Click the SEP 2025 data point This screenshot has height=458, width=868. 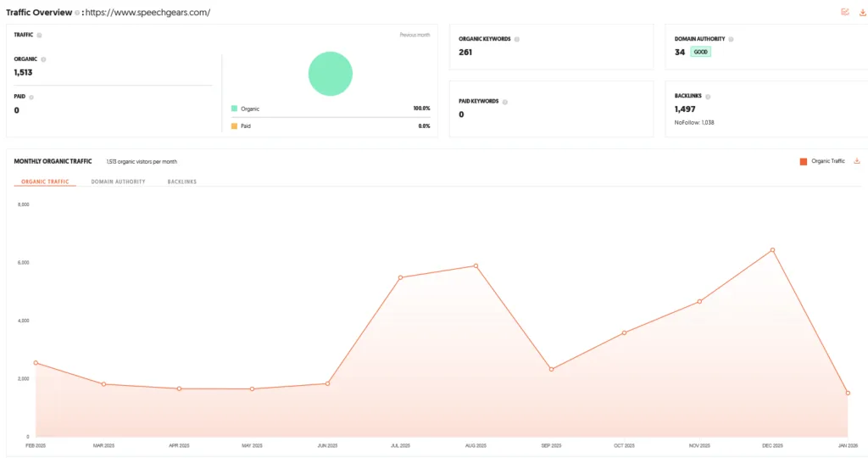[x=551, y=370]
